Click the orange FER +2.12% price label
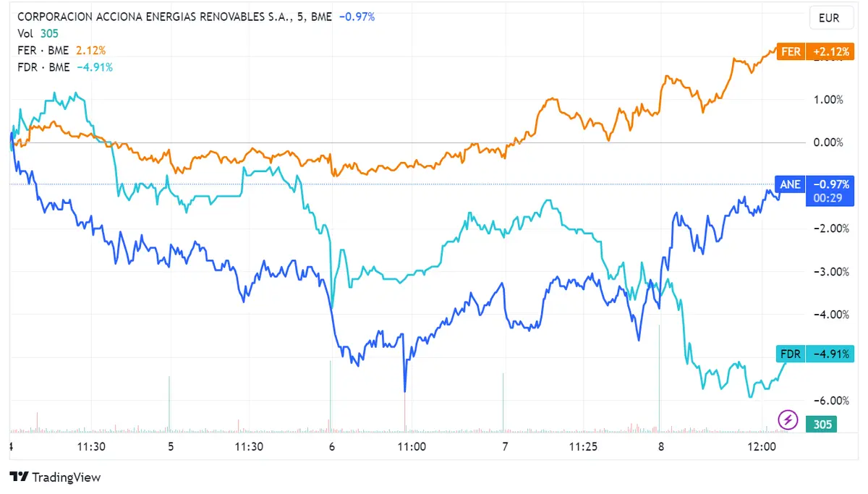The height and width of the screenshot is (494, 868). (814, 51)
